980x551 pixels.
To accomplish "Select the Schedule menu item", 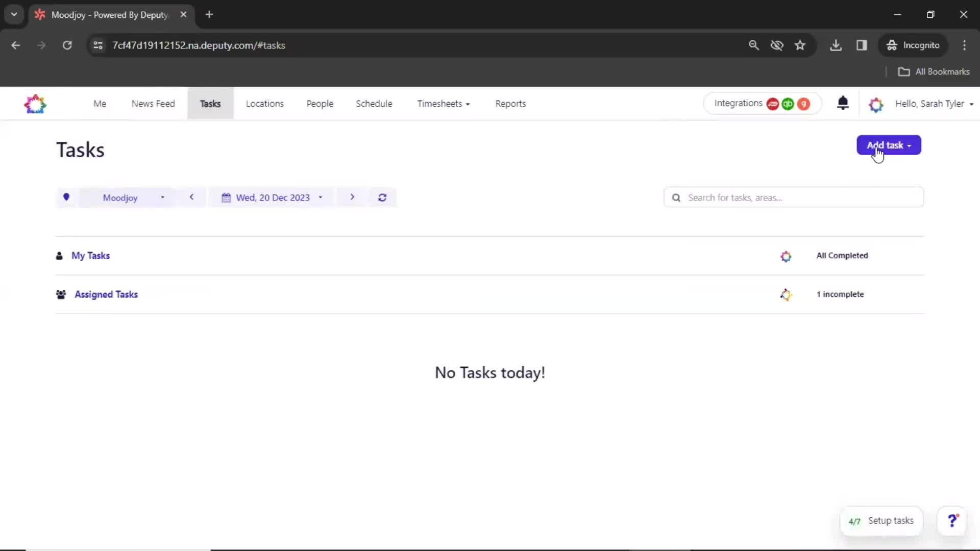I will coord(374,104).
